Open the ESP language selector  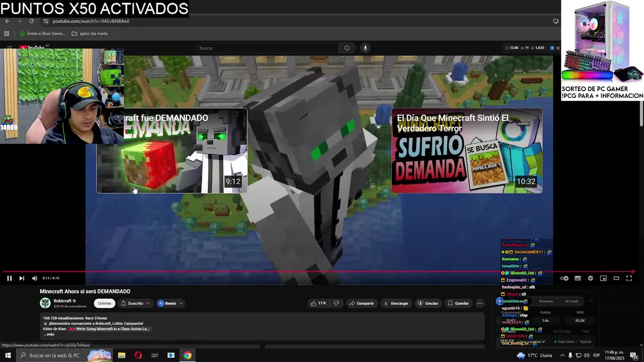[596, 355]
